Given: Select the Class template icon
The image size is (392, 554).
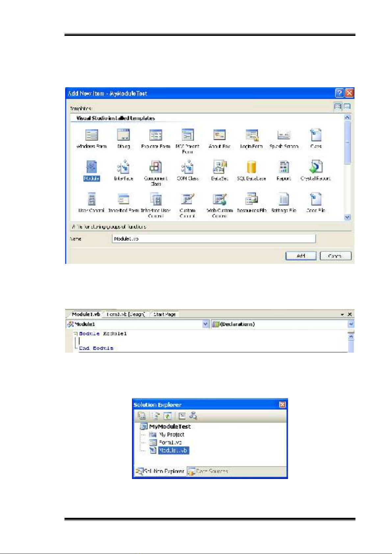Looking at the screenshot, I should pyautogui.click(x=316, y=135).
